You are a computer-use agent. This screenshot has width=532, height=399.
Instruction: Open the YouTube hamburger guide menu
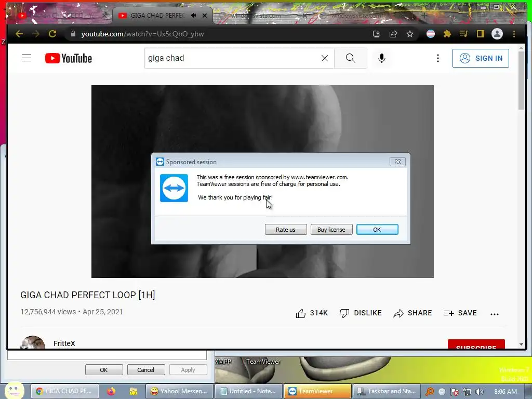pos(26,58)
